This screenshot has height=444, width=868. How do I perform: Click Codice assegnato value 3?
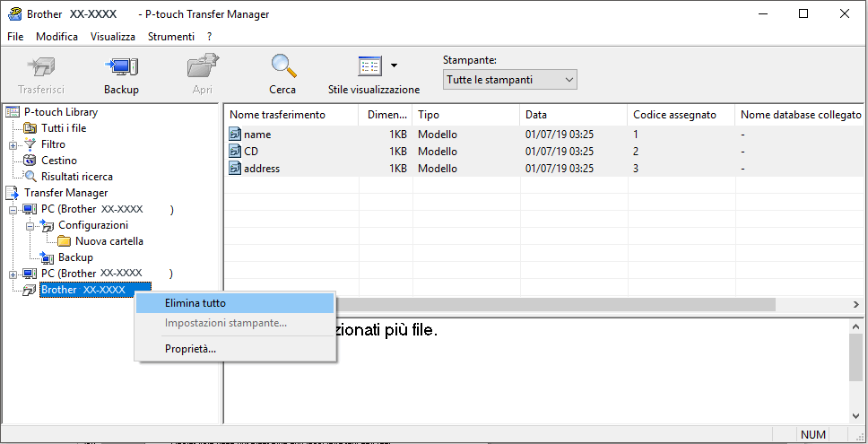pyautogui.click(x=636, y=169)
